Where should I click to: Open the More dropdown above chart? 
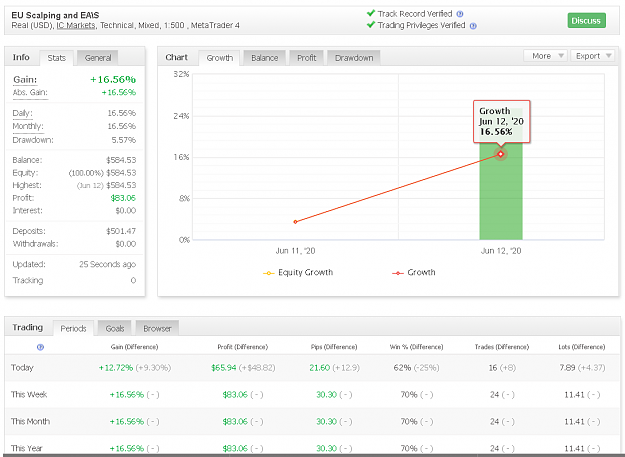546,56
